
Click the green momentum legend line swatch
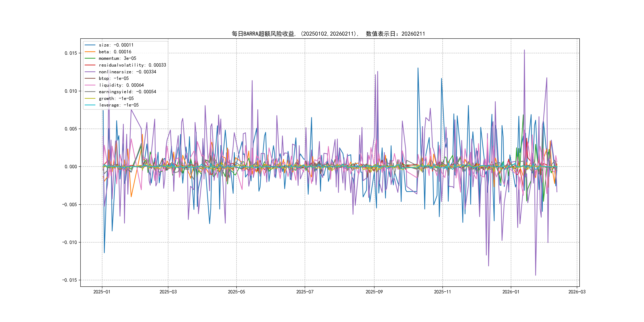[90, 58]
